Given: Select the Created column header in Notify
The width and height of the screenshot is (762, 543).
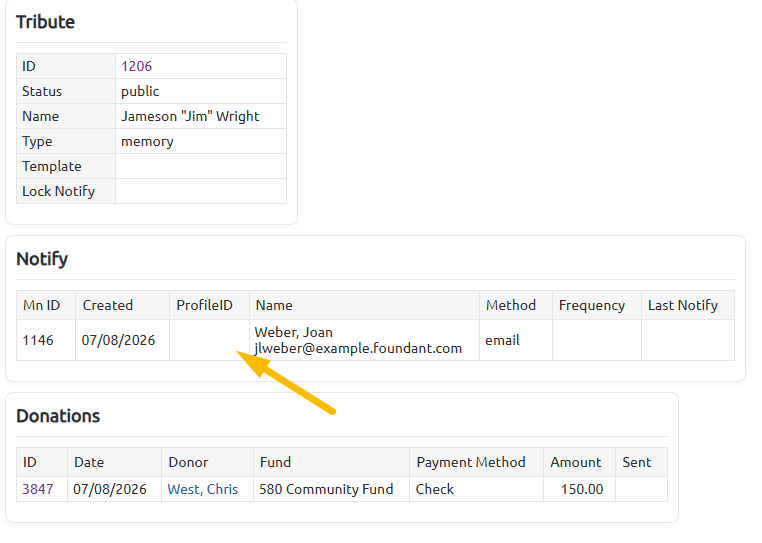Looking at the screenshot, I should point(122,305).
